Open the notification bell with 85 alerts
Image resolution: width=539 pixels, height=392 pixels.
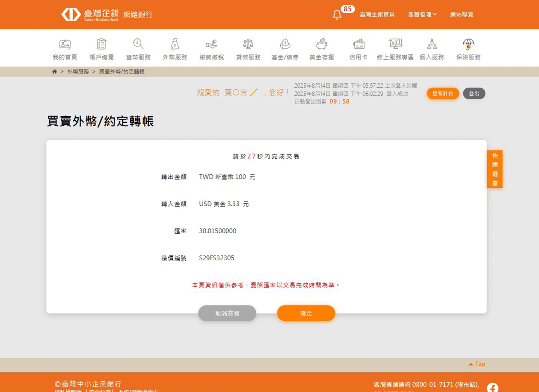click(337, 15)
